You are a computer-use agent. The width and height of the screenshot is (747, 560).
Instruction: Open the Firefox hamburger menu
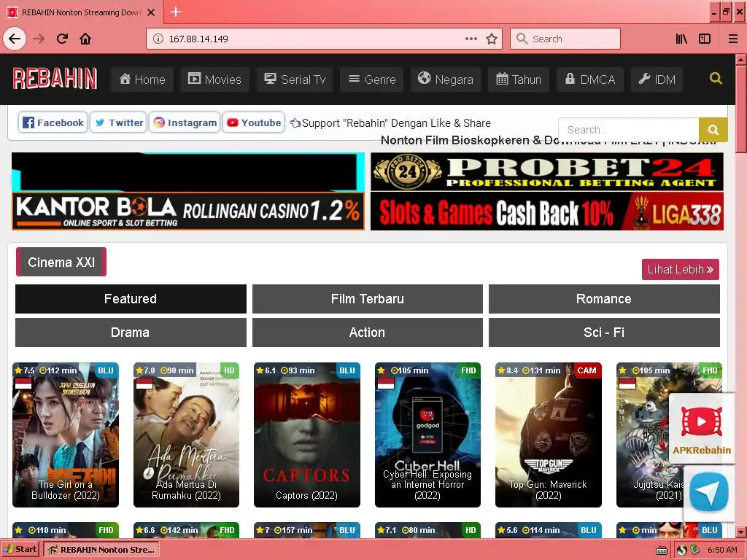tap(732, 39)
